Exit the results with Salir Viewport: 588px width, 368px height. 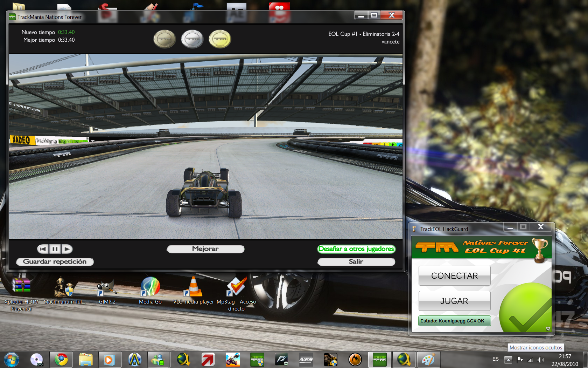pos(356,262)
